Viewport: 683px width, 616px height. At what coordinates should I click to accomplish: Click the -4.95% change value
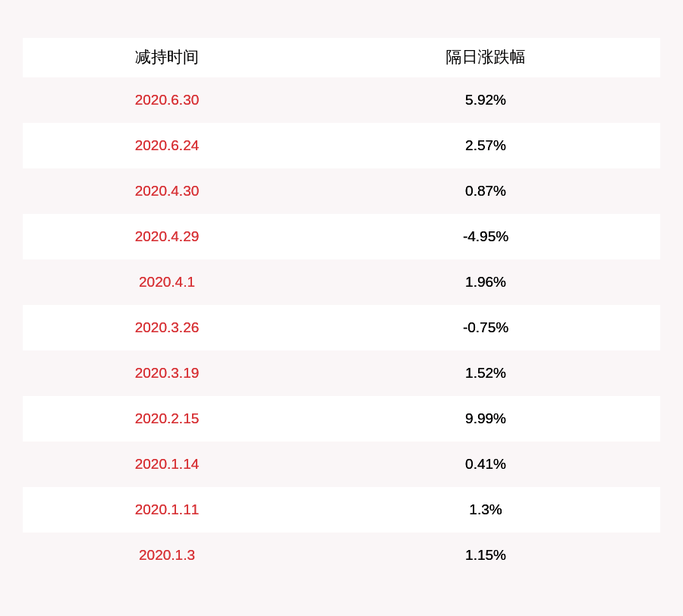[486, 237]
